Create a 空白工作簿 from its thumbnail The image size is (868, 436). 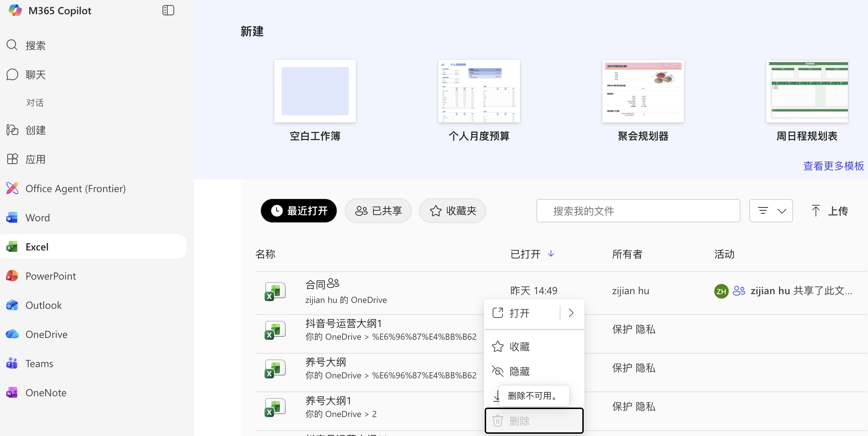coord(315,91)
